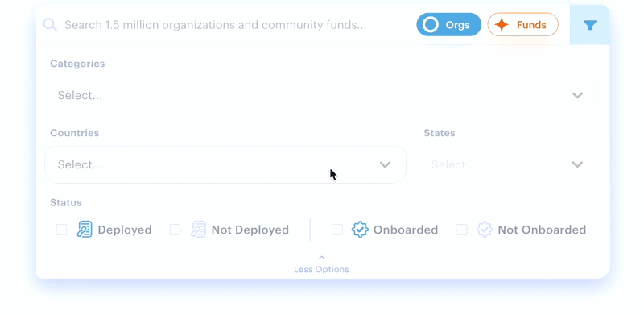
Task: Check the Deployed checkbox
Action: coord(62,230)
